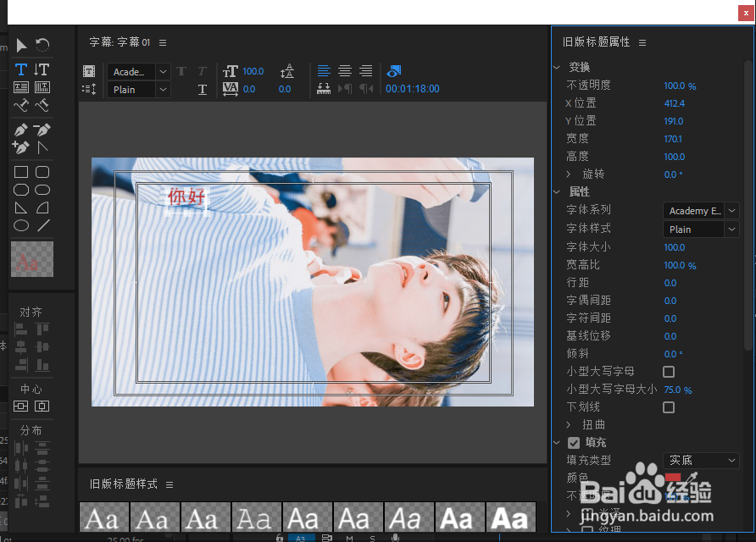
Task: Pick fill color with eyedropper
Action: (x=692, y=478)
